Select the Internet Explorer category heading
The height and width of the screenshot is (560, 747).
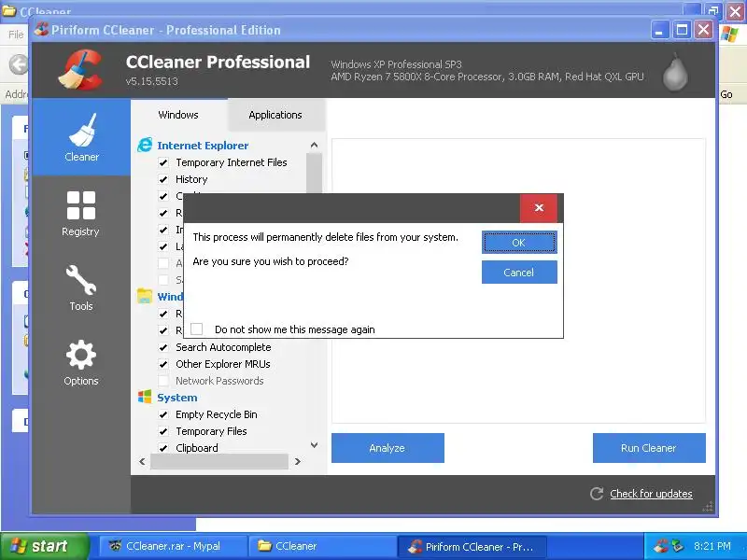[x=203, y=146]
